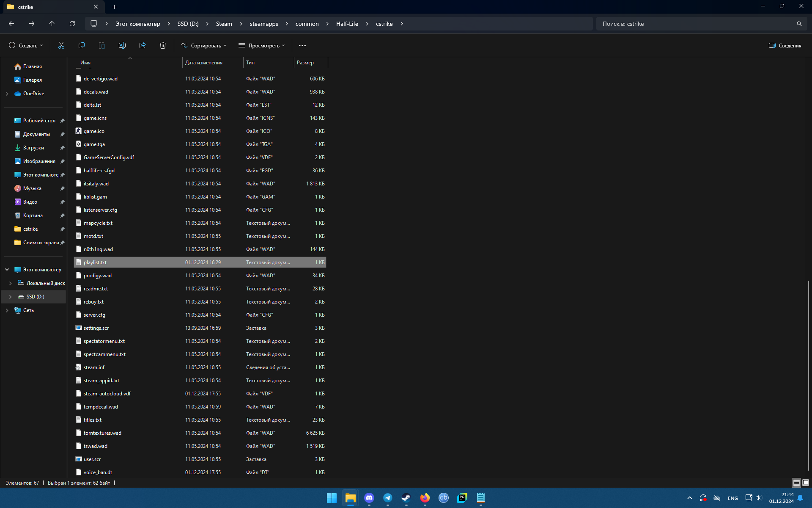The height and width of the screenshot is (508, 812).
Task: Expand the OneDrive tree node
Action: pyautogui.click(x=7, y=94)
